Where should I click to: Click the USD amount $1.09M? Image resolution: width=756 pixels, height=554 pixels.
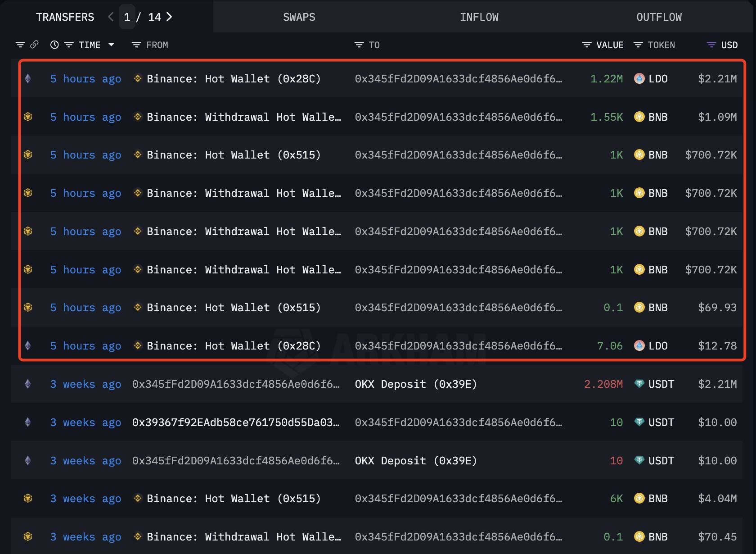point(717,117)
